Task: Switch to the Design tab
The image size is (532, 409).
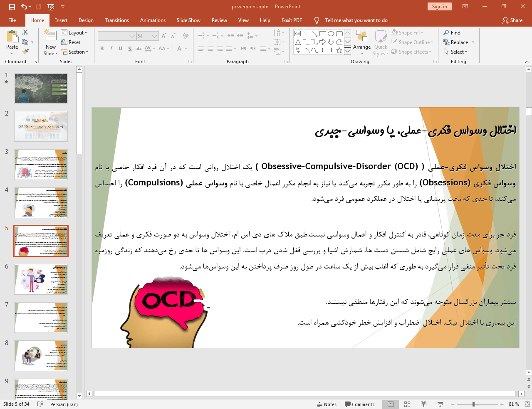Action: [86, 20]
